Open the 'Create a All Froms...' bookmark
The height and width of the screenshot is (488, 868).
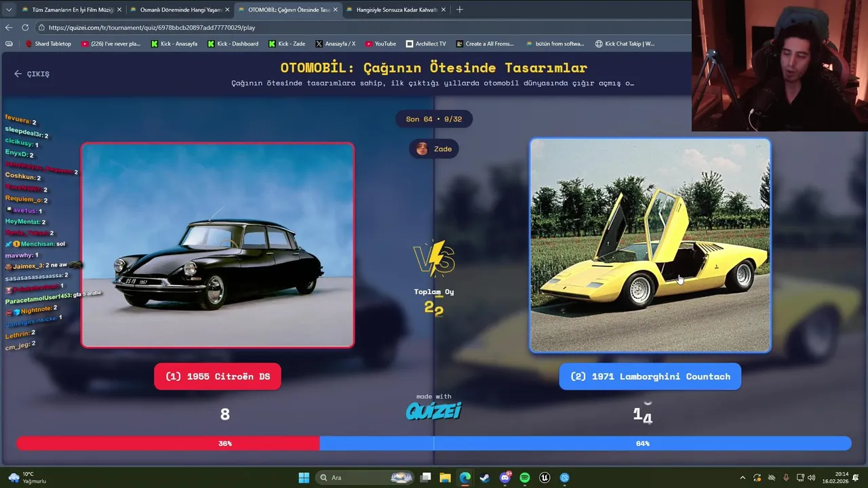click(x=485, y=44)
